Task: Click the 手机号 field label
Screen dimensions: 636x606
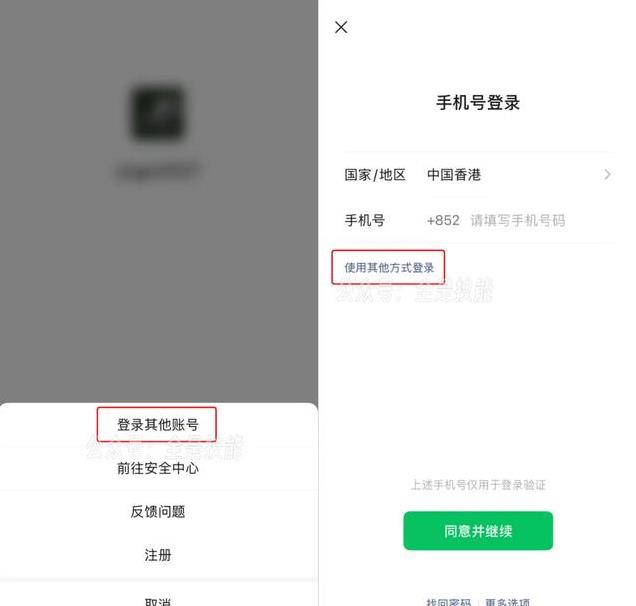Action: 365,221
